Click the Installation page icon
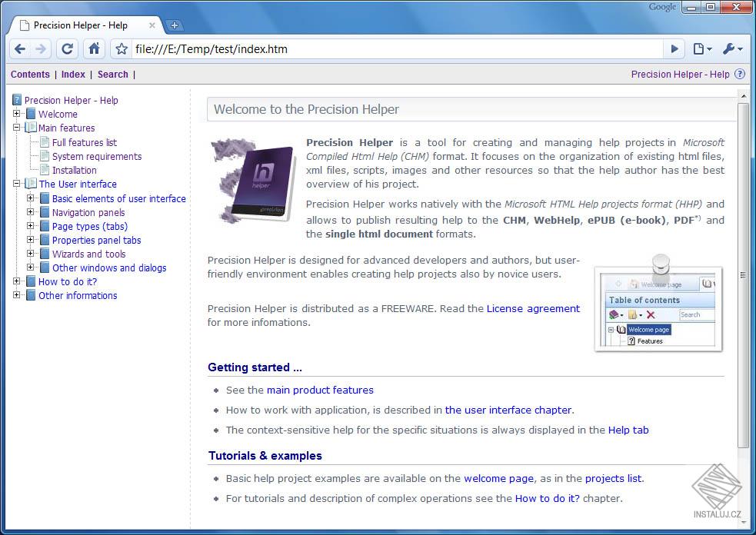The width and height of the screenshot is (756, 535). point(45,170)
